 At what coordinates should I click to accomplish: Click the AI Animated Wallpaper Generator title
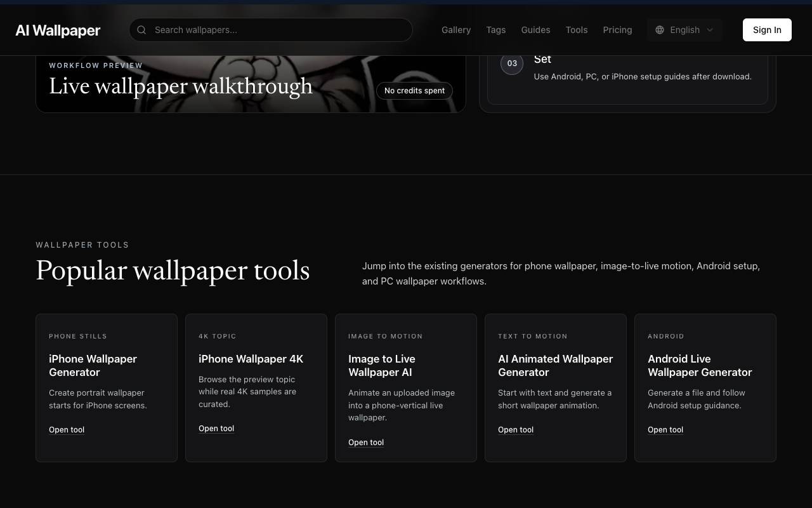(x=555, y=366)
